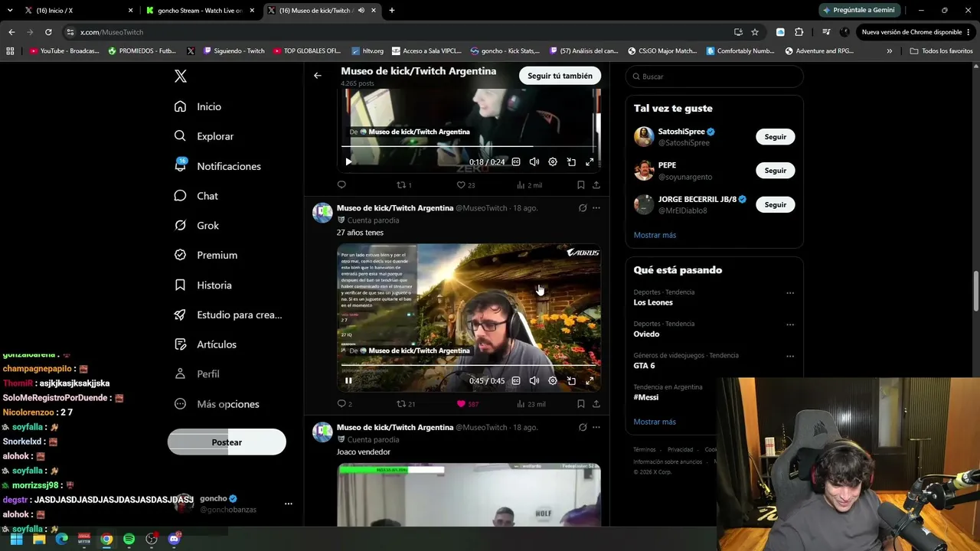
Task: Click the "Seguir tú también" button
Action: coord(560,76)
